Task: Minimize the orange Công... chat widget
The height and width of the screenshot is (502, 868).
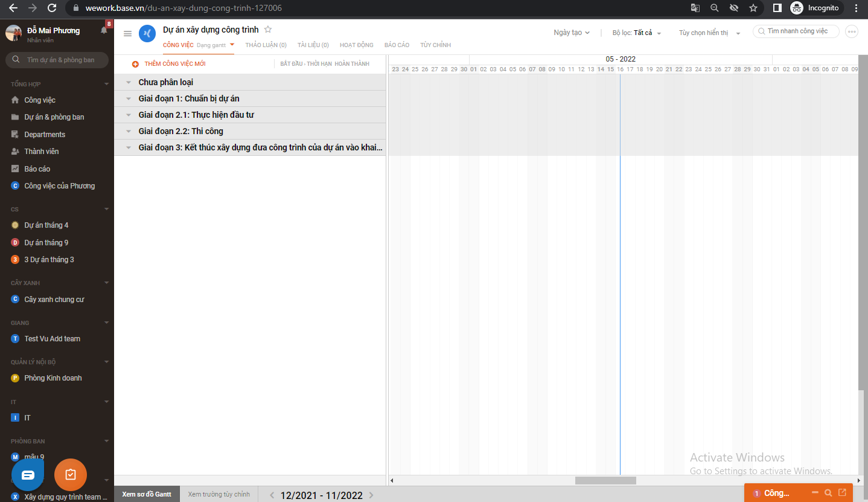Action: click(x=815, y=492)
